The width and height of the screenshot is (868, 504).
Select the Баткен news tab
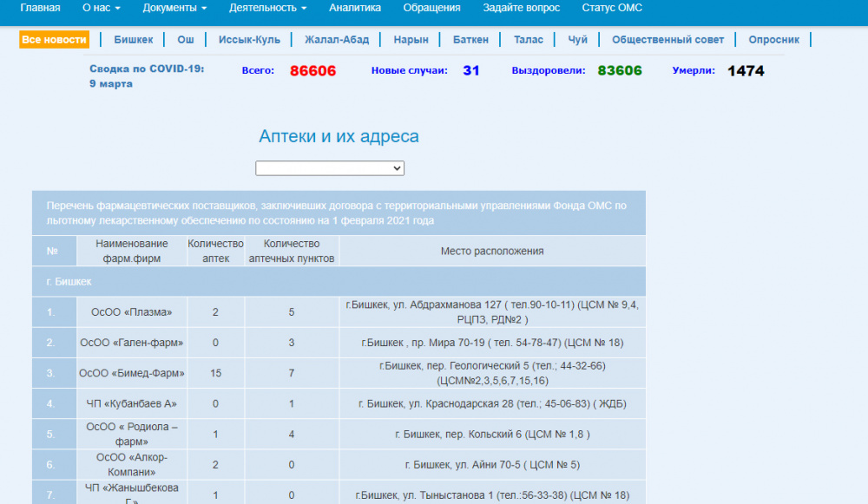[x=470, y=40]
